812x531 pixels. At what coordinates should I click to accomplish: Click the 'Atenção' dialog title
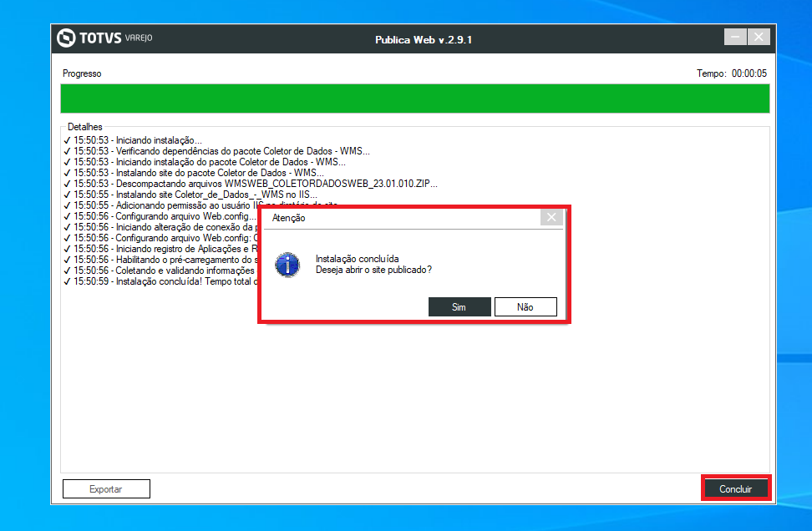[288, 218]
